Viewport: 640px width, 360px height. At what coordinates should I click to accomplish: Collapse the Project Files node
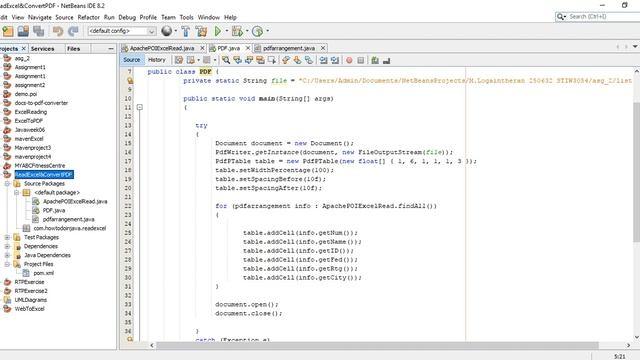pos(7,264)
